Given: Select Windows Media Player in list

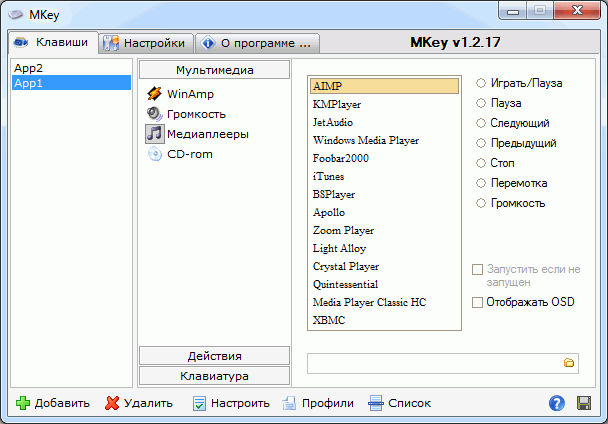Looking at the screenshot, I should tap(384, 140).
